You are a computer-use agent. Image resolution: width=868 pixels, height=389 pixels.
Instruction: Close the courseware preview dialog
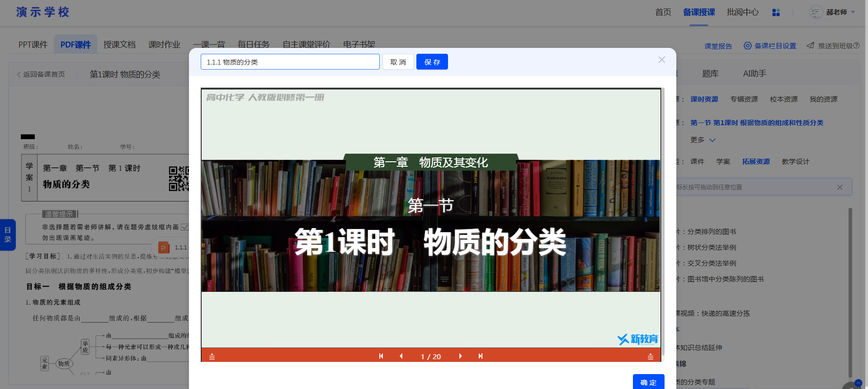pyautogui.click(x=662, y=60)
